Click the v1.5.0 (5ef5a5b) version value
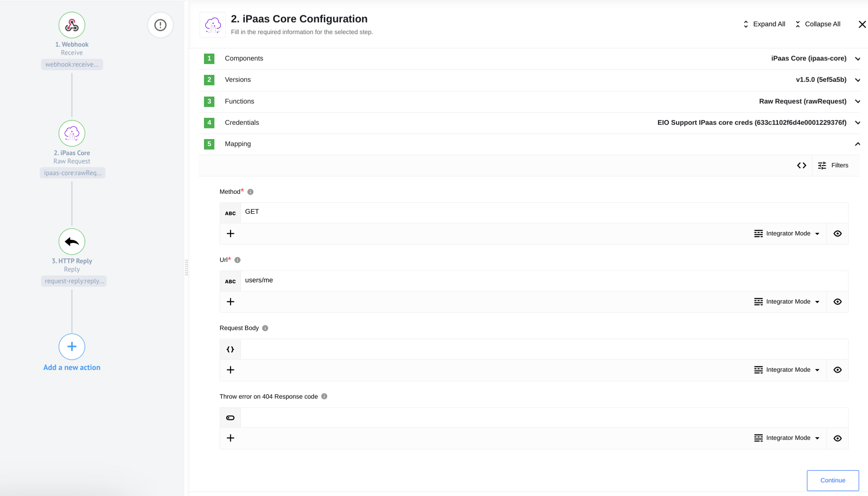The height and width of the screenshot is (496, 868). (x=821, y=80)
